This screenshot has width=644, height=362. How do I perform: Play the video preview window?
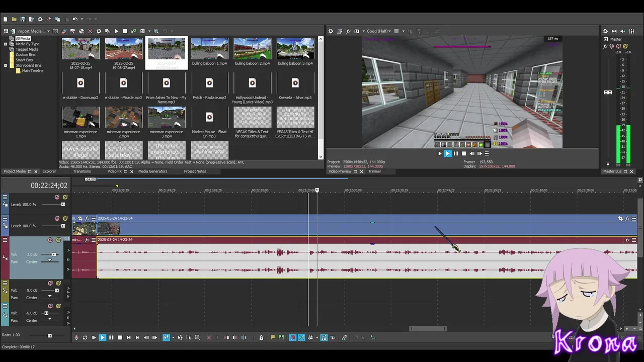(447, 154)
